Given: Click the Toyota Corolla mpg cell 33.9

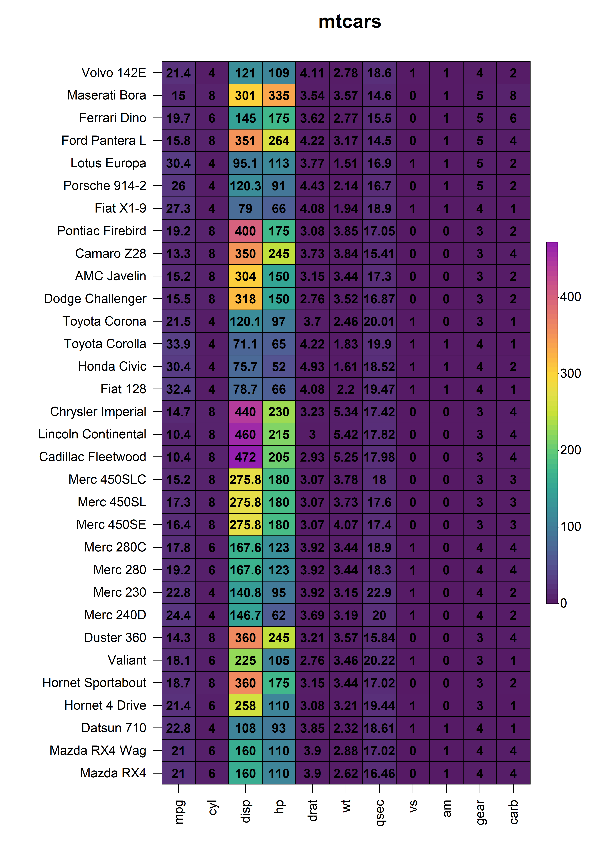Looking at the screenshot, I should (178, 344).
